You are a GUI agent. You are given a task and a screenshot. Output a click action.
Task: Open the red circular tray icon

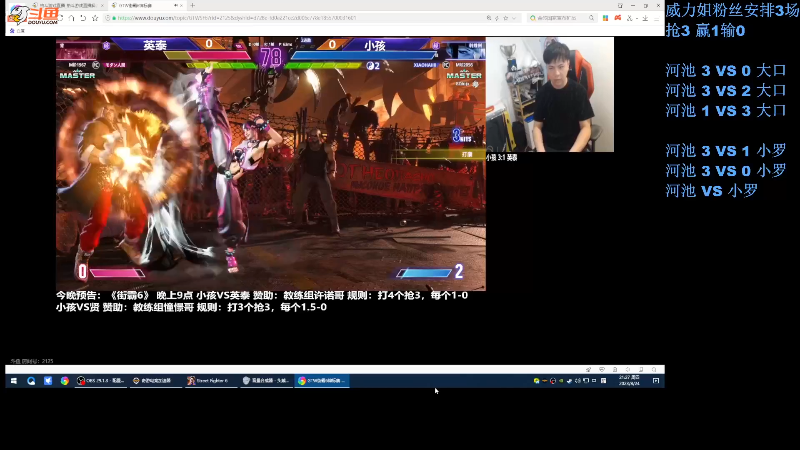[x=553, y=381]
